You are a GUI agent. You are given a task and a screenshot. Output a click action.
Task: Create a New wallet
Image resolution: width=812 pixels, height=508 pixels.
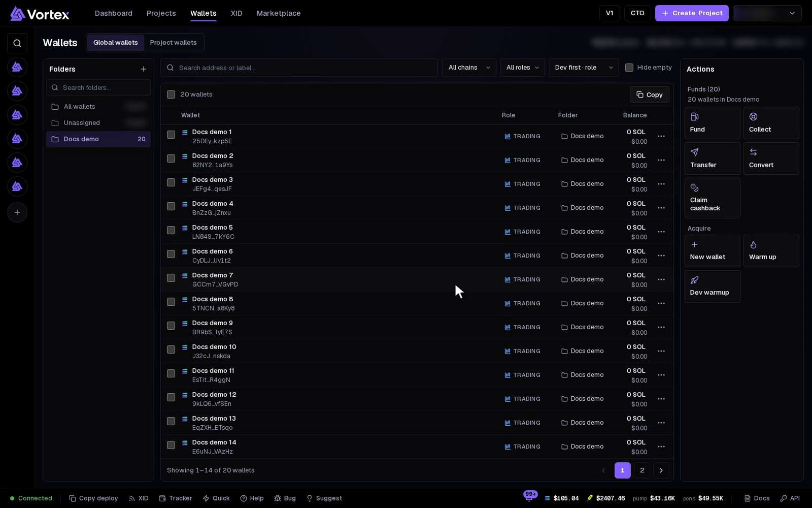712,251
